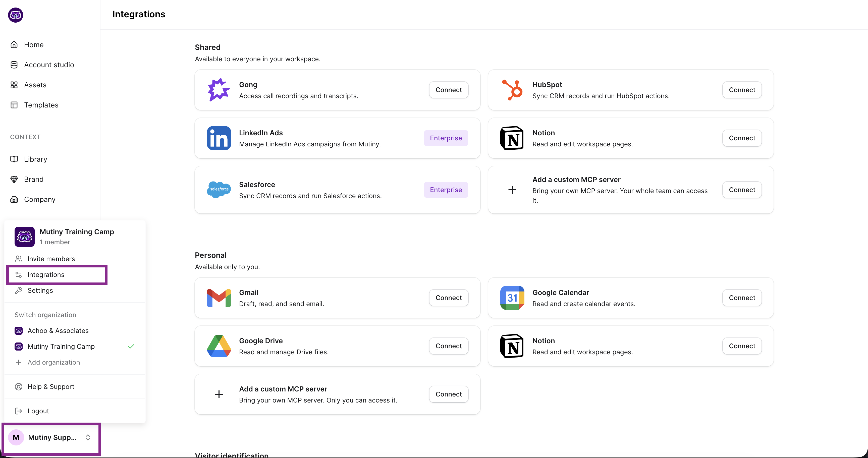Screen dimensions: 868x458
Task: Click the Google Calendar 31 logo
Action: tap(512, 298)
